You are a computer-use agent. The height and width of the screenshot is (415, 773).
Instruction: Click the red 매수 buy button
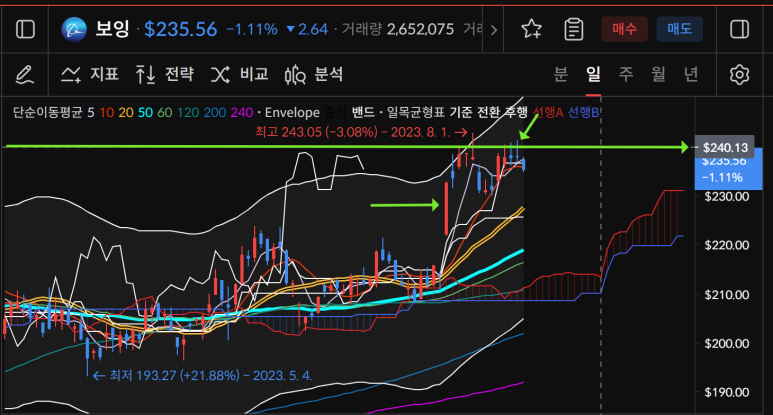tap(624, 29)
